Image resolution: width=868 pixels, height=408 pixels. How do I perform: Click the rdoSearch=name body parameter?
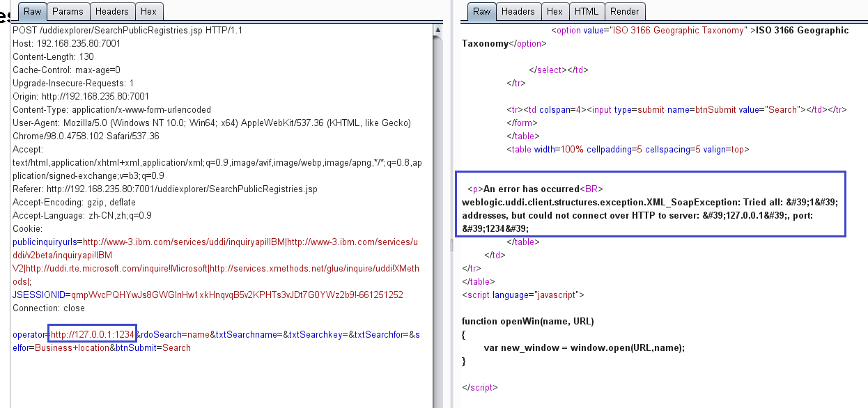tap(175, 335)
